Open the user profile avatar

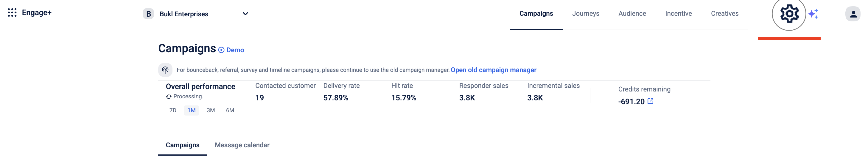(x=853, y=14)
